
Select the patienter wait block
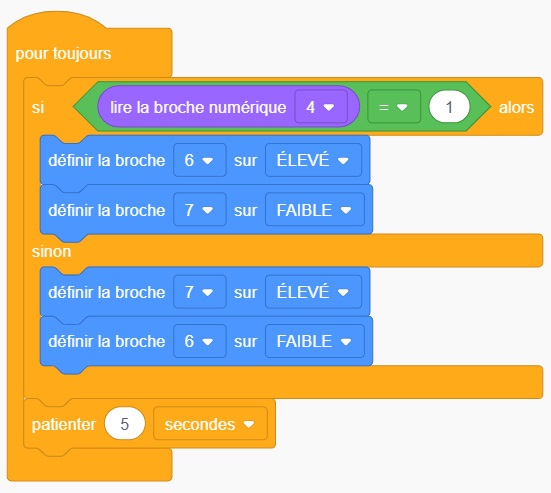click(63, 424)
